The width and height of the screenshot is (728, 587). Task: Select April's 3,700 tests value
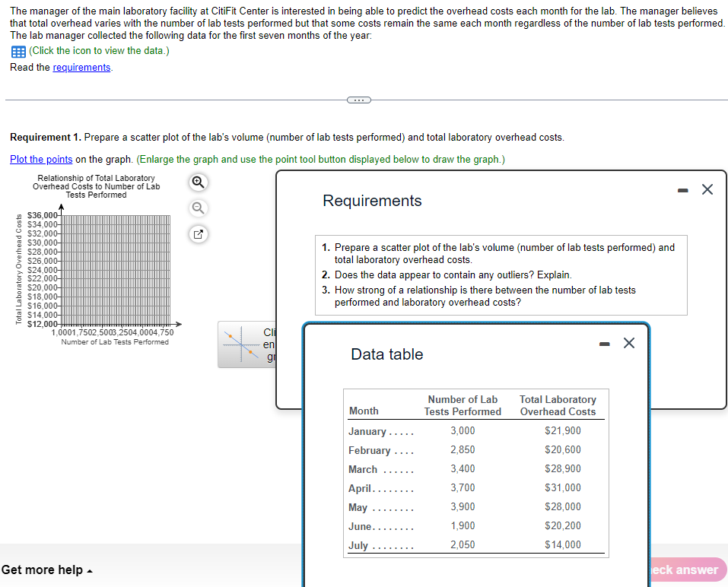coord(463,487)
